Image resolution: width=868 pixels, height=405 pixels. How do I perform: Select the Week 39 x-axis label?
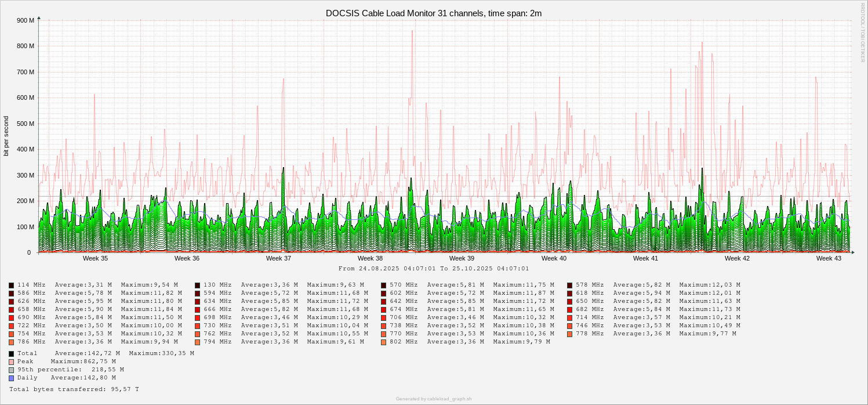coord(462,258)
